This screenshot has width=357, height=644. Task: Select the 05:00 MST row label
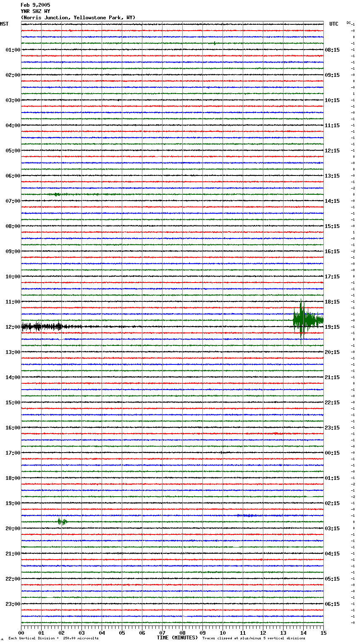(13, 151)
